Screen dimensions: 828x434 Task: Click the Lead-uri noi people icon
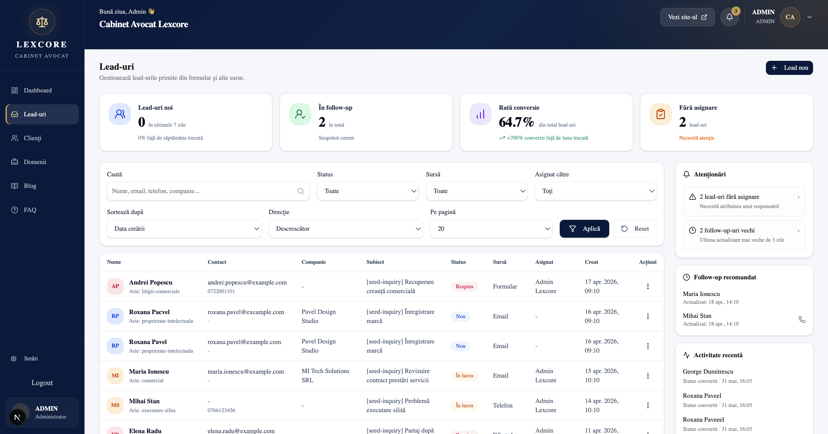click(x=120, y=114)
